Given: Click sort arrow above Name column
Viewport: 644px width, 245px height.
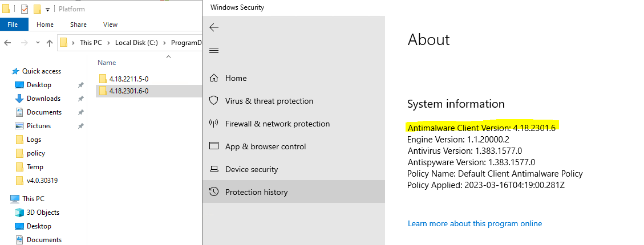Looking at the screenshot, I should click(168, 56).
